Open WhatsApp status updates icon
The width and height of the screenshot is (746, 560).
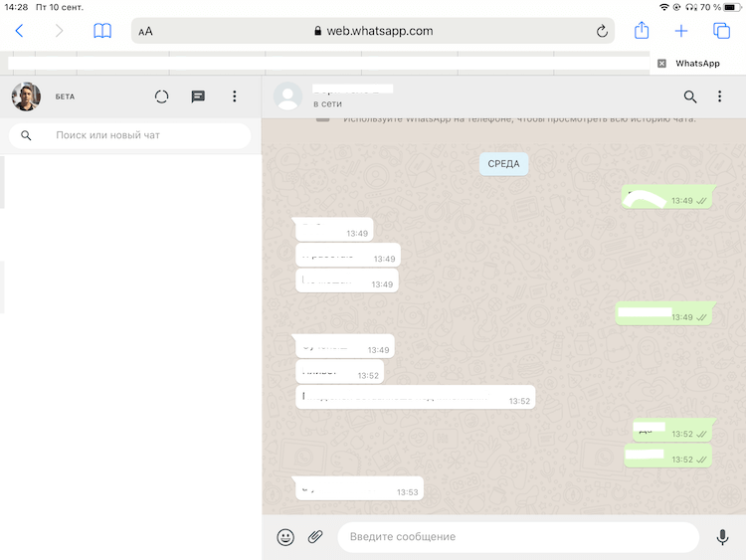162,96
